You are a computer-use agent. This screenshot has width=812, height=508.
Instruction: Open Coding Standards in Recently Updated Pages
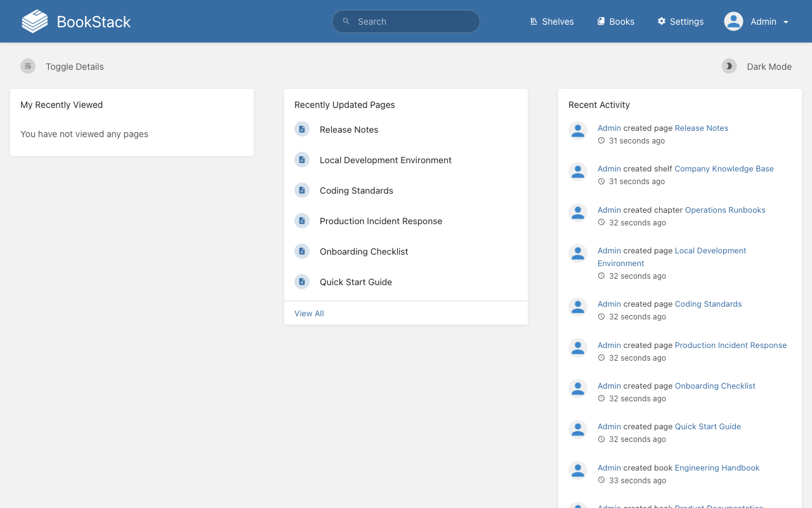coord(357,190)
